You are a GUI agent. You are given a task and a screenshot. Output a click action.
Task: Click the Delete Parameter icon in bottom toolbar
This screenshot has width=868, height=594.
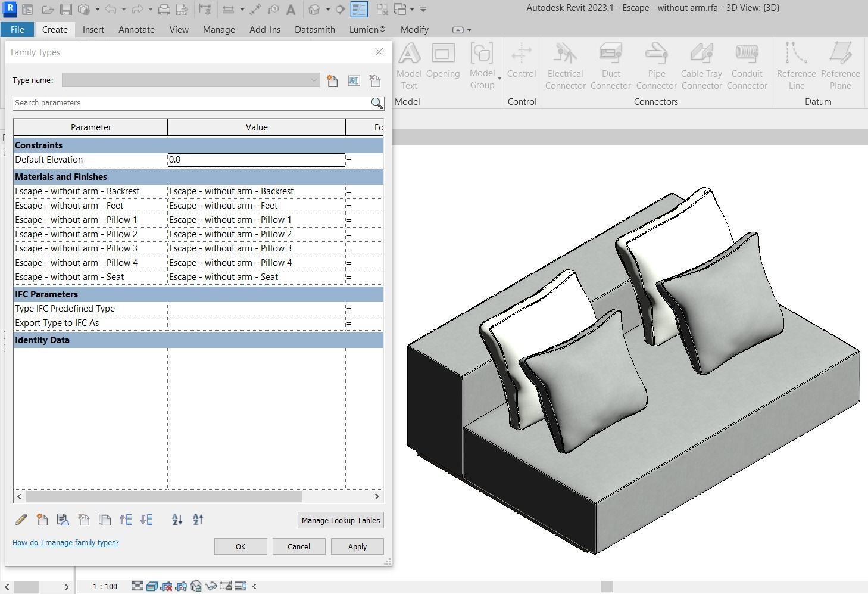(x=83, y=520)
